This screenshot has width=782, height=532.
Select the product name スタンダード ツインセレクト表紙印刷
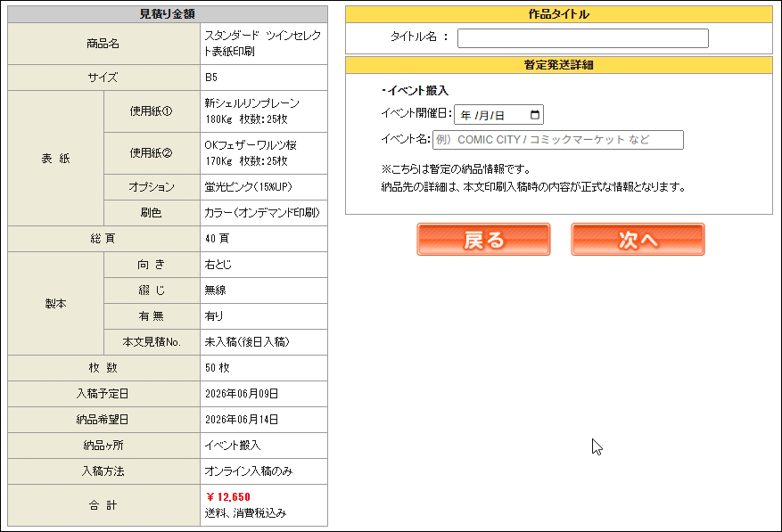[x=263, y=44]
